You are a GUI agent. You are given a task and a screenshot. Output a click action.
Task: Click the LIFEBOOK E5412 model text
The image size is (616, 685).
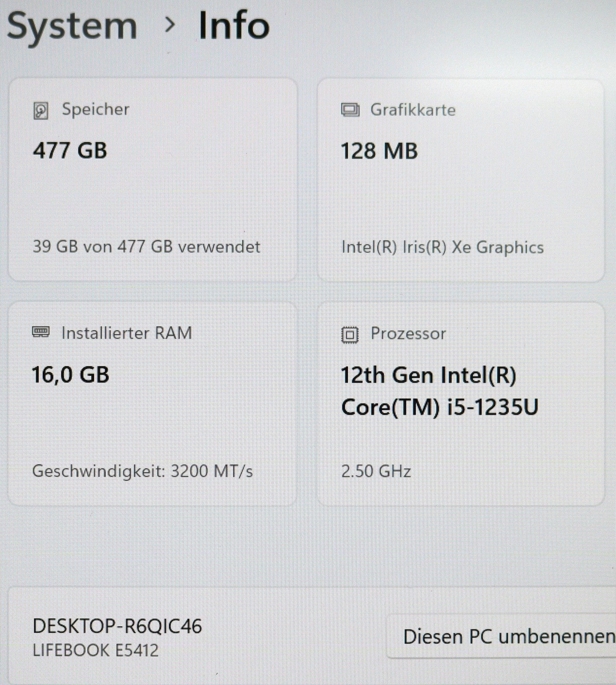(x=96, y=650)
